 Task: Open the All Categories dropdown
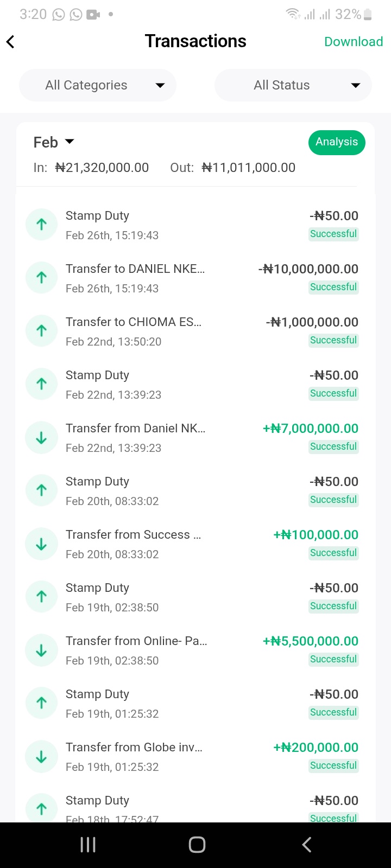coord(98,85)
